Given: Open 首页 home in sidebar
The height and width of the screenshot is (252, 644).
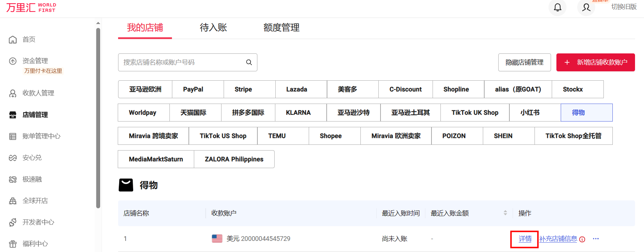Looking at the screenshot, I should (x=29, y=39).
